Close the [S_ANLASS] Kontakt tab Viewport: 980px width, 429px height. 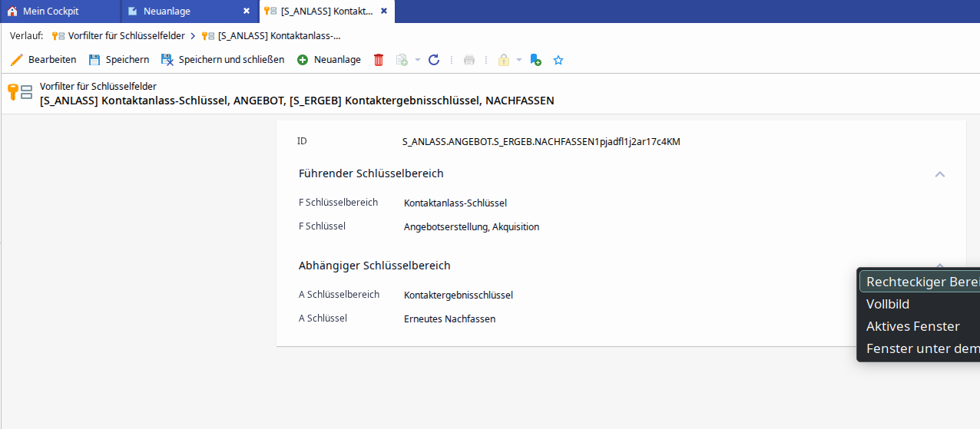click(384, 12)
